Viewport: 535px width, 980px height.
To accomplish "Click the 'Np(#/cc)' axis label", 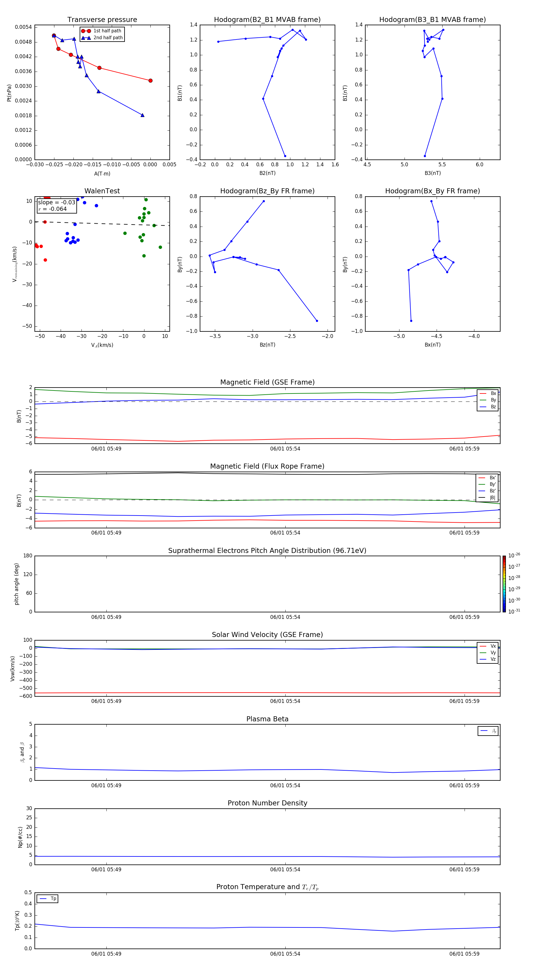I will (x=20, y=837).
